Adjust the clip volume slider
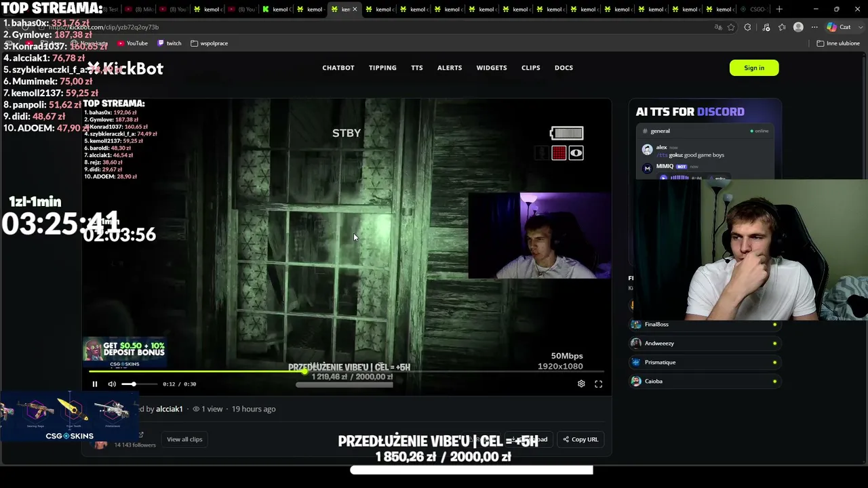 coord(140,384)
